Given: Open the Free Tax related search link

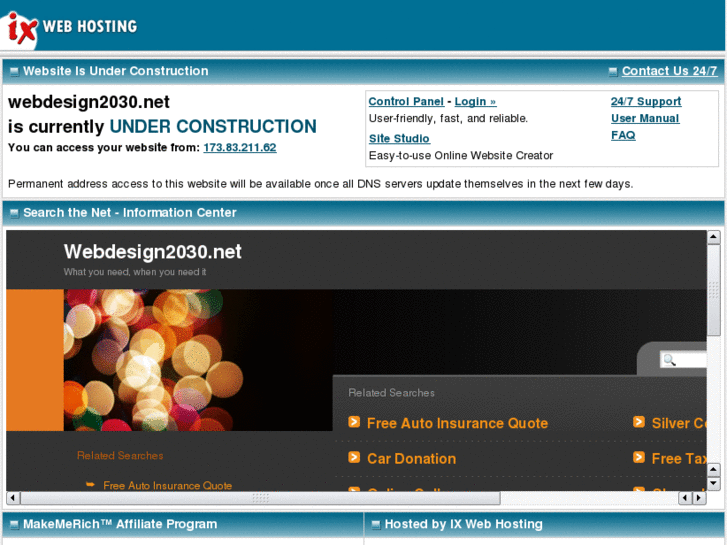Looking at the screenshot, I should (679, 459).
